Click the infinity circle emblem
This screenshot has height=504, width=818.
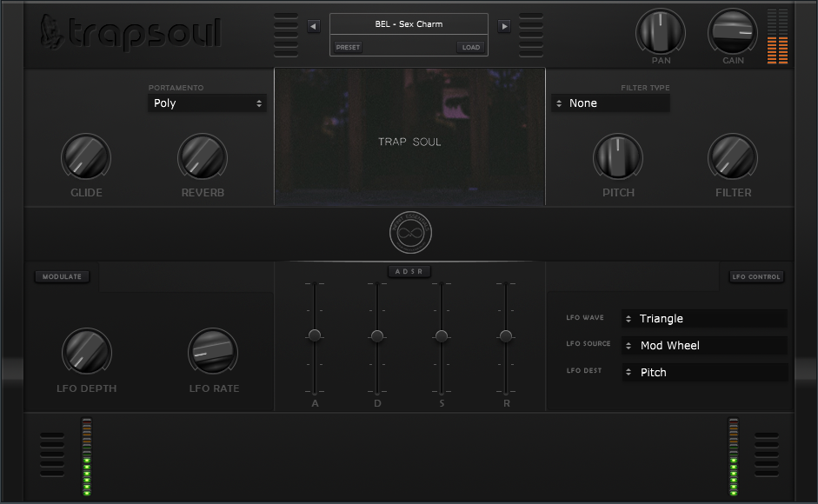coord(409,232)
